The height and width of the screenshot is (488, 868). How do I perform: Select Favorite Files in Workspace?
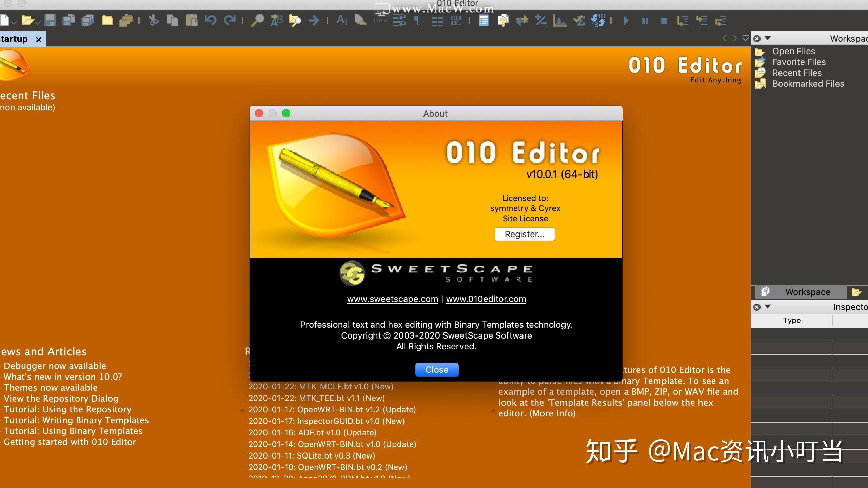798,62
